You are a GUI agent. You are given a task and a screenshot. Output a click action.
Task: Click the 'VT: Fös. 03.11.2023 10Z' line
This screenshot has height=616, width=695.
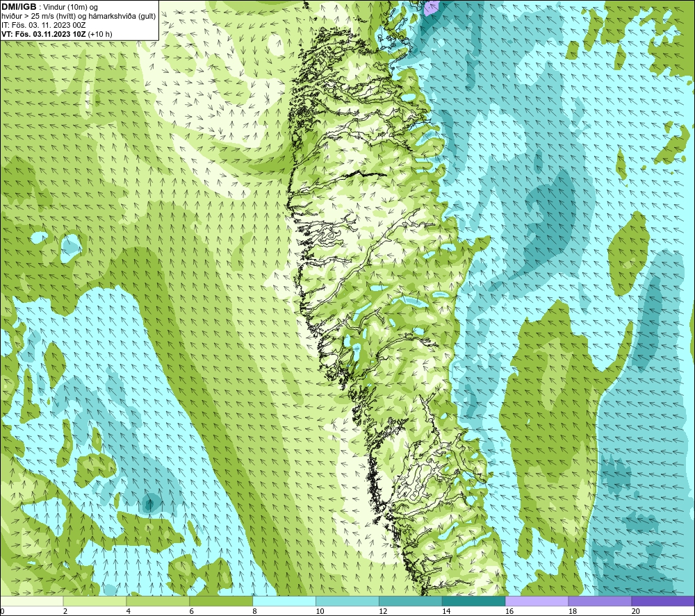click(x=57, y=34)
